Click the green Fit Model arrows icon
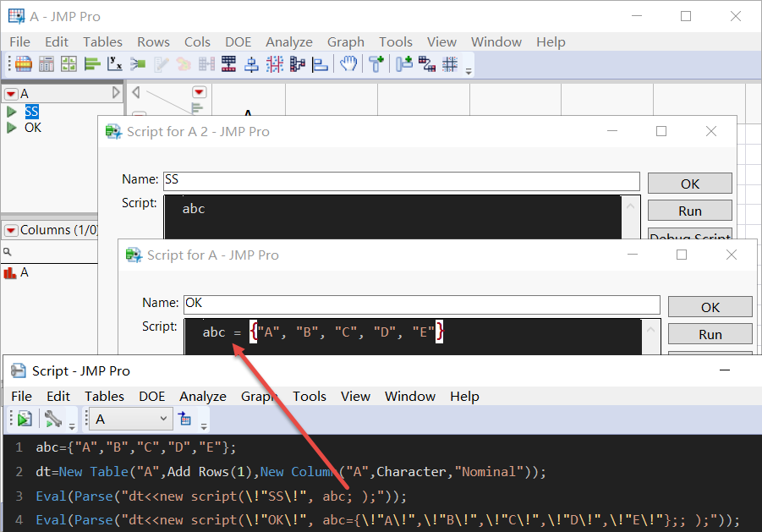762x532 pixels. coord(138,63)
